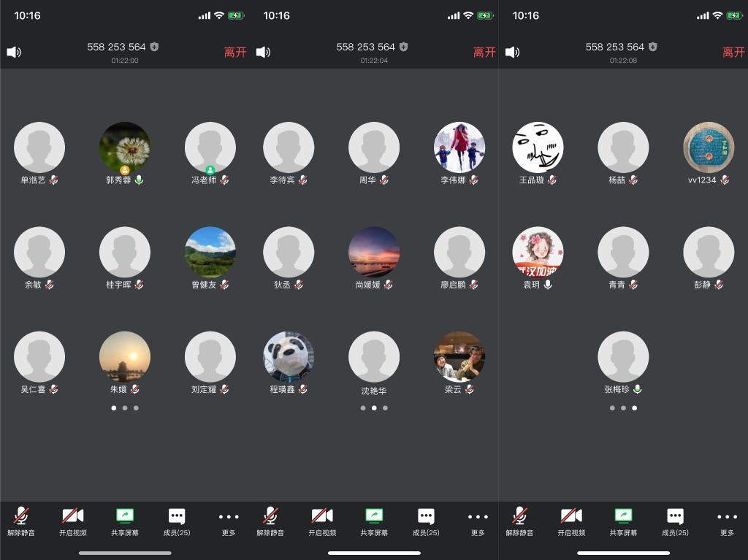The image size is (748, 560).
Task: Tap page indicator dots below 朱媛
Action: (125, 408)
